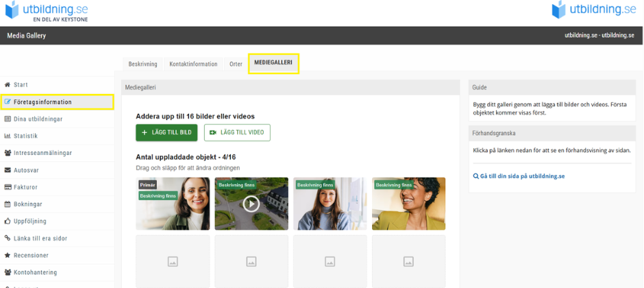Click the calendar icon beside Bokningar
644x288 pixels.
click(x=7, y=204)
